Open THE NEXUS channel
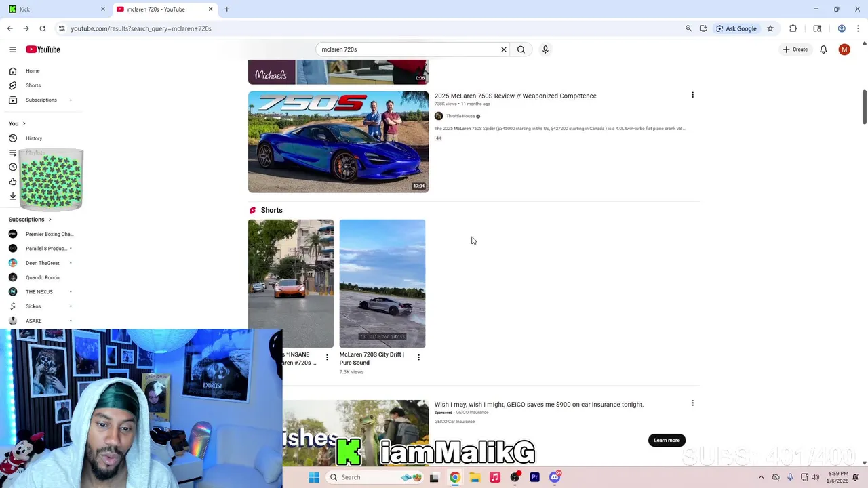 41,292
